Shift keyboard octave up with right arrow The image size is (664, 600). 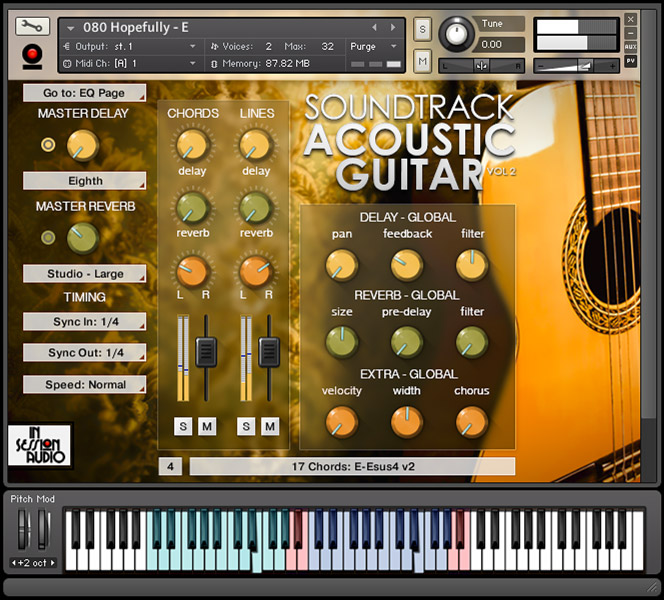pos(53,563)
